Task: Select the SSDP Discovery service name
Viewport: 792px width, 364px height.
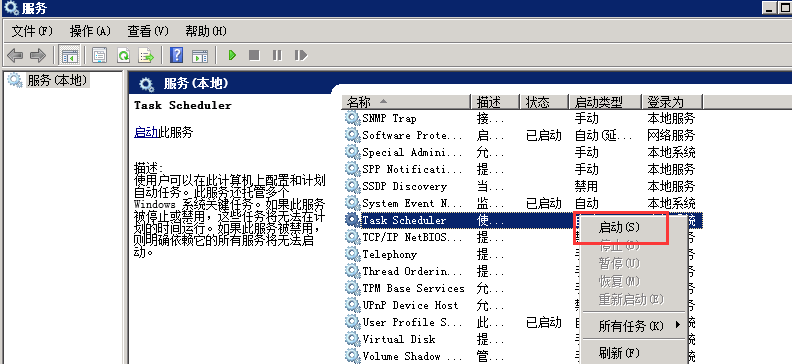Action: coord(405,186)
